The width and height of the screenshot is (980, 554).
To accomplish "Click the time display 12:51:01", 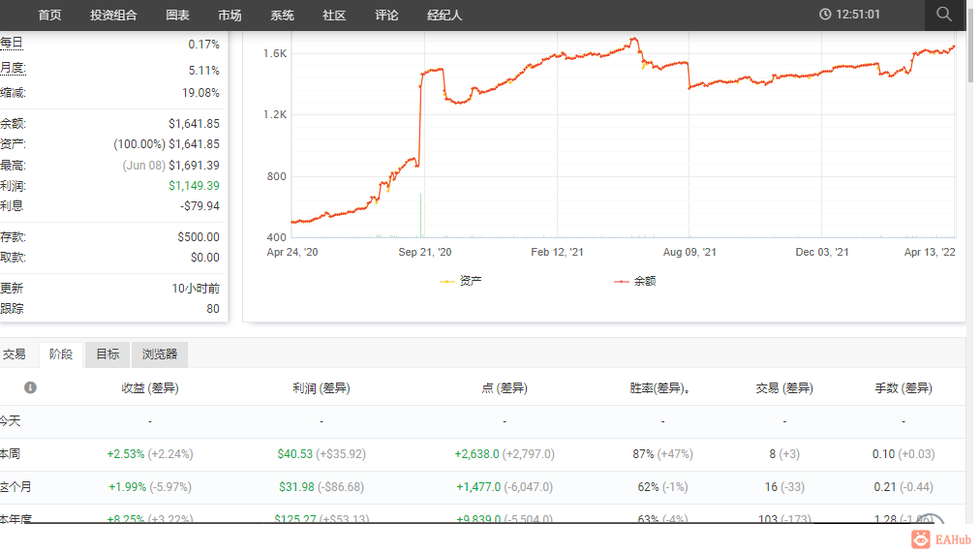I will coord(858,15).
